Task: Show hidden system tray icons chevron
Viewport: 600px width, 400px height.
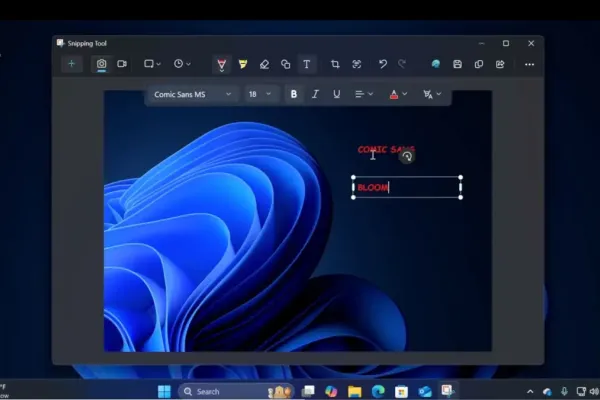Action: (530, 392)
